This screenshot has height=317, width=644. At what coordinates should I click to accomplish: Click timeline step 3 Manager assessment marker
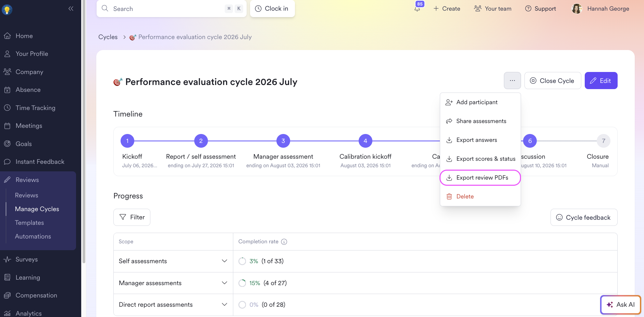[283, 141]
